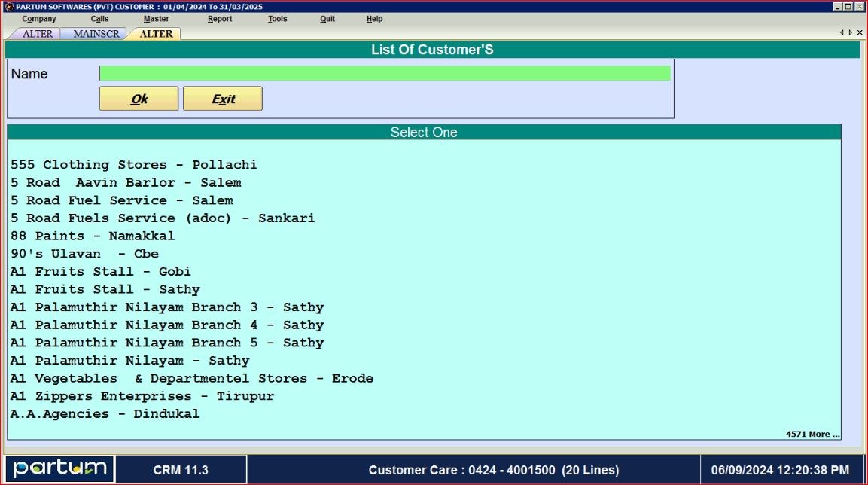This screenshot has height=485, width=868.
Task: Open the Tools menu
Action: click(277, 19)
